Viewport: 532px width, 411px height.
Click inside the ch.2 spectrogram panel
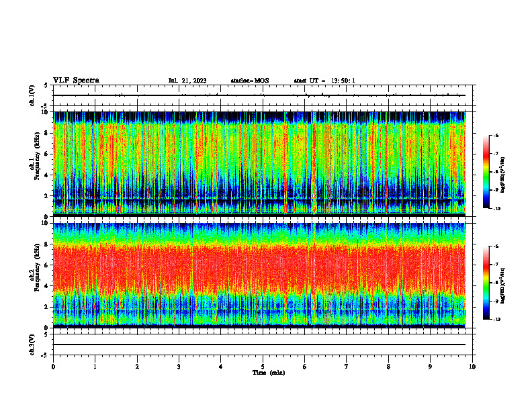coord(259,275)
